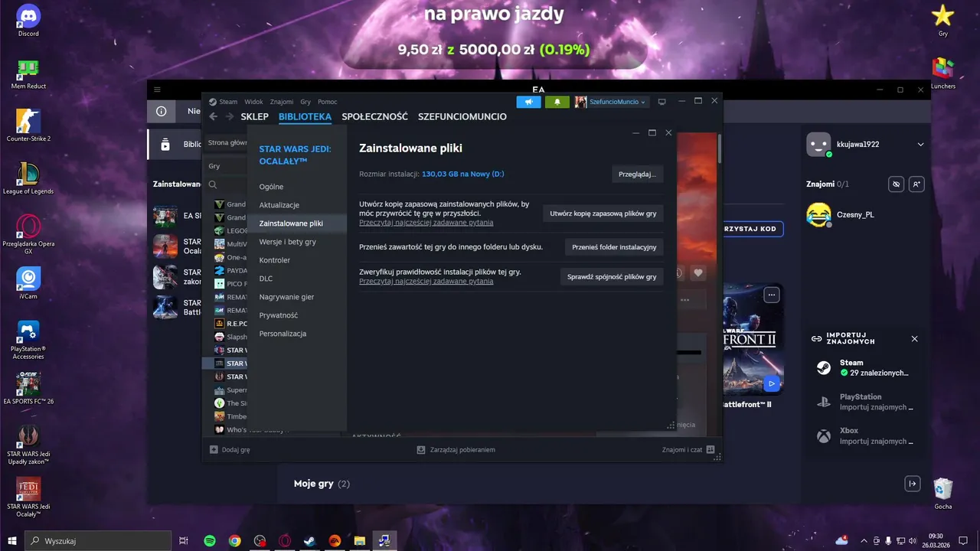
Task: Select Wersje i bety gry section
Action: [x=297, y=242]
